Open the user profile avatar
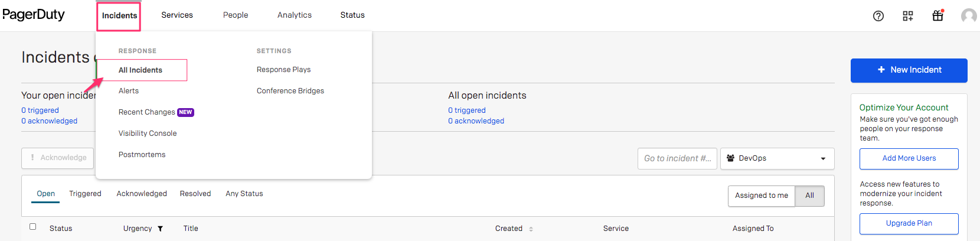This screenshot has width=980, height=241. [968, 16]
